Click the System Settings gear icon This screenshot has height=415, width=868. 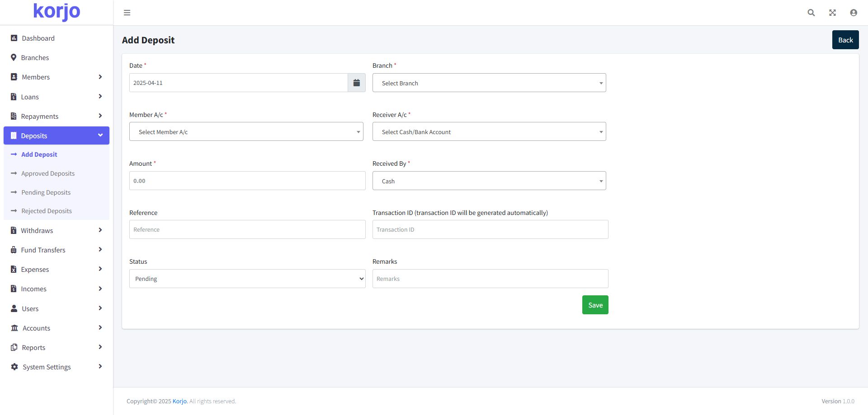point(14,367)
